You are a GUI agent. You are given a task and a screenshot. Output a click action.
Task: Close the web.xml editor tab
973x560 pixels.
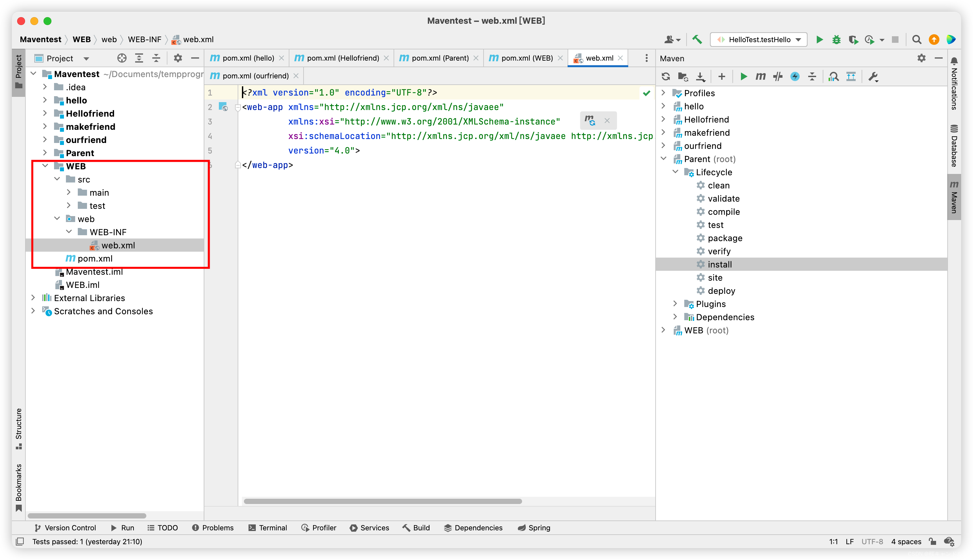tap(620, 58)
